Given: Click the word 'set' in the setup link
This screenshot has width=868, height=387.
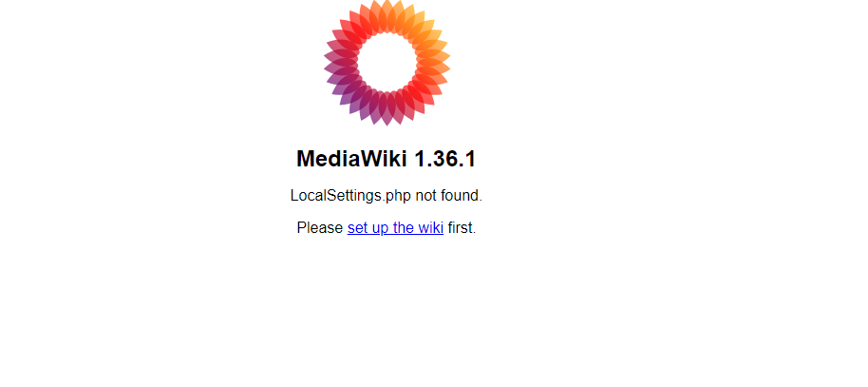Looking at the screenshot, I should coord(356,228).
